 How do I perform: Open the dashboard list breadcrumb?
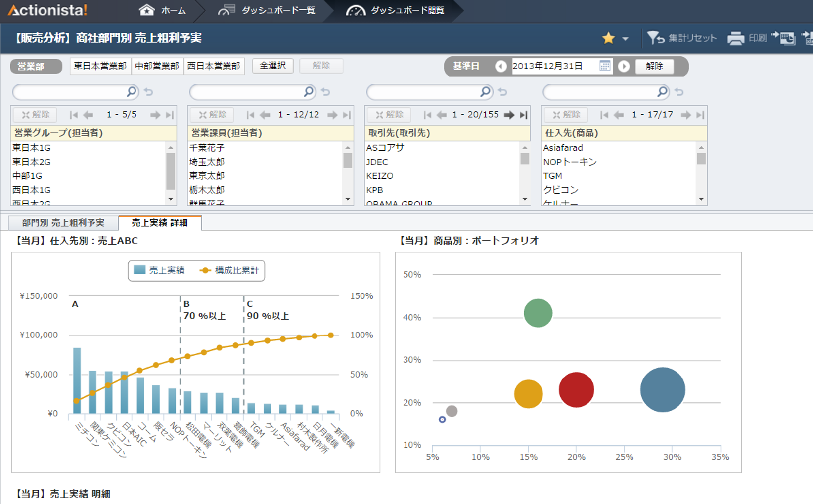(267, 10)
